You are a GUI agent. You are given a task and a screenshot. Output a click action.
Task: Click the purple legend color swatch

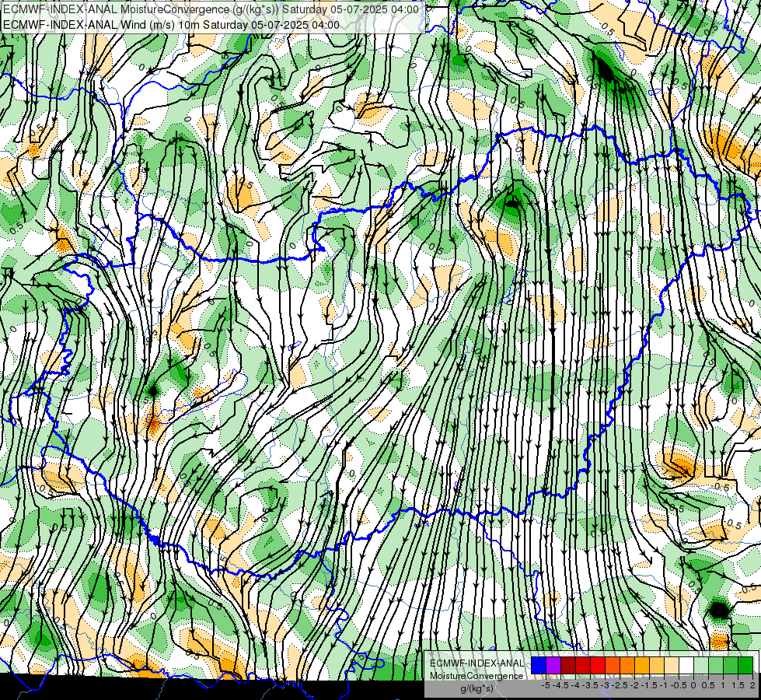(553, 665)
